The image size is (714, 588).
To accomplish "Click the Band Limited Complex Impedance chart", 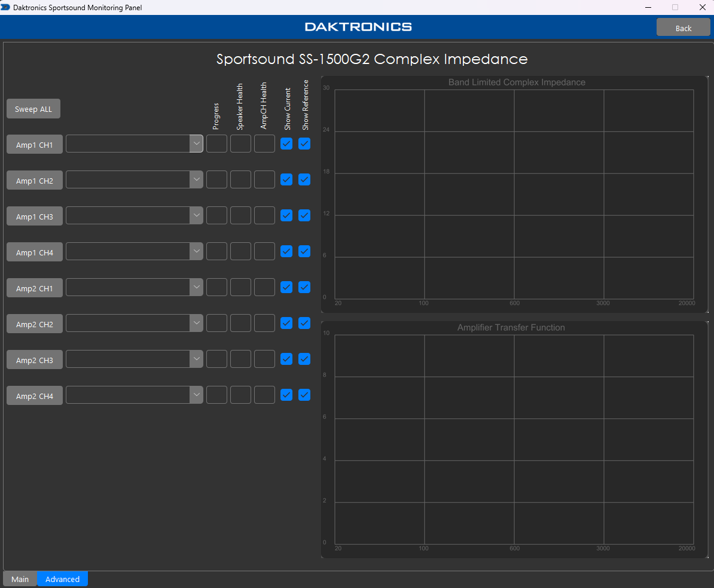I will (x=514, y=194).
